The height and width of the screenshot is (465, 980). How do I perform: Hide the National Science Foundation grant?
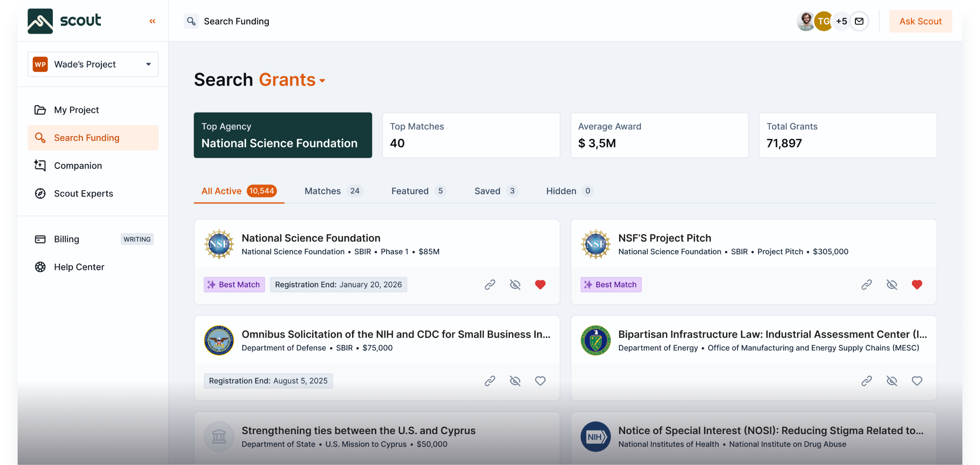[515, 285]
